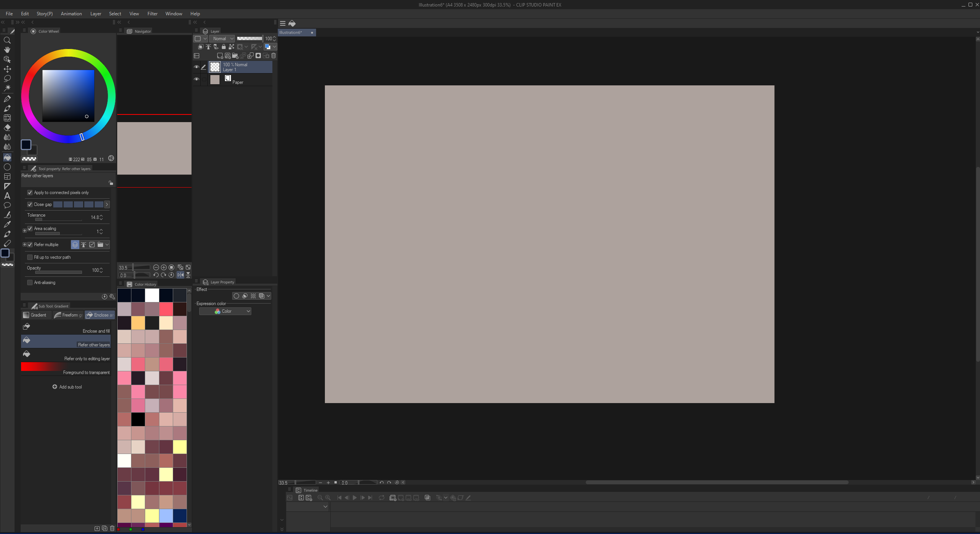Viewport: 980px width, 534px height.
Task: Click Add sub tool button
Action: point(67,387)
